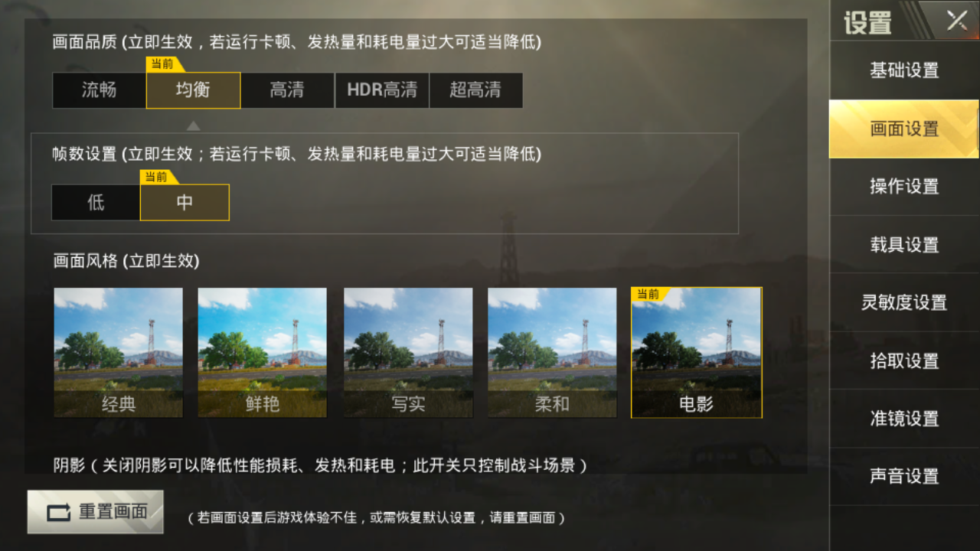Viewport: 980px width, 551px height.
Task: Open the 载具设置 tab
Action: 904,245
